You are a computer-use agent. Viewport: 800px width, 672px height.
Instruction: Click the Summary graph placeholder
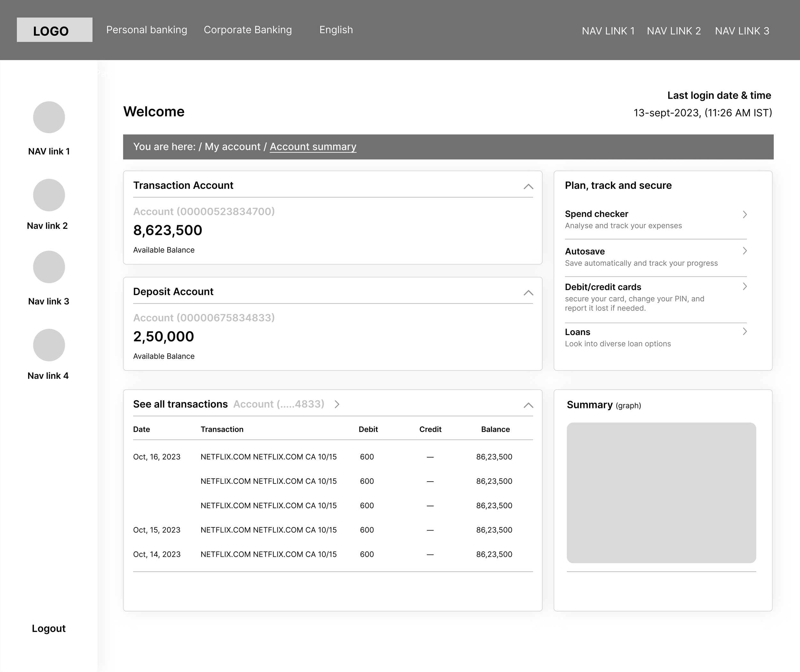pos(661,492)
